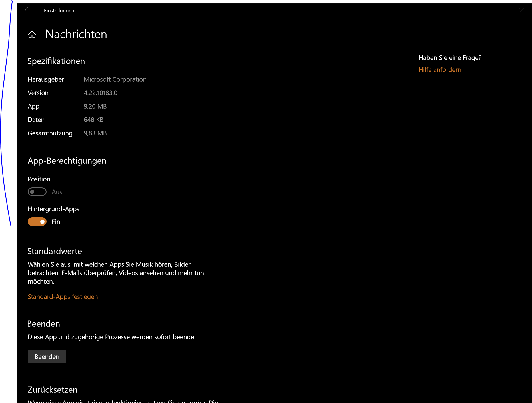532x403 pixels.
Task: Select version number 4.22.10183.0
Action: [101, 93]
